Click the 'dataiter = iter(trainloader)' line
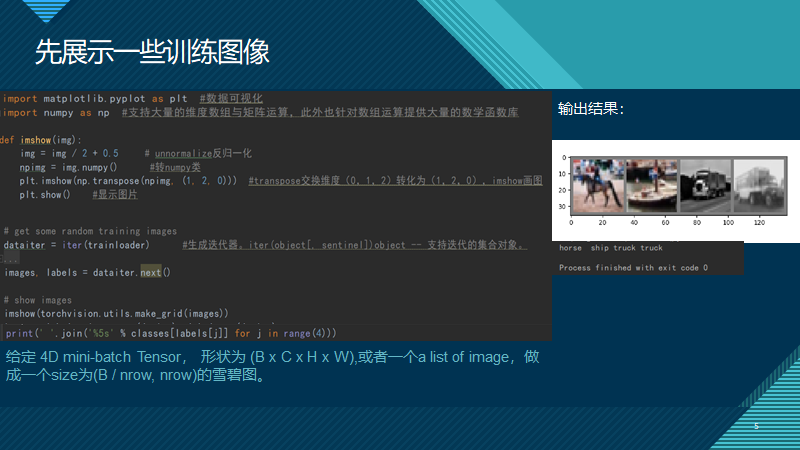Viewport: 800px width, 450px height. (x=77, y=245)
